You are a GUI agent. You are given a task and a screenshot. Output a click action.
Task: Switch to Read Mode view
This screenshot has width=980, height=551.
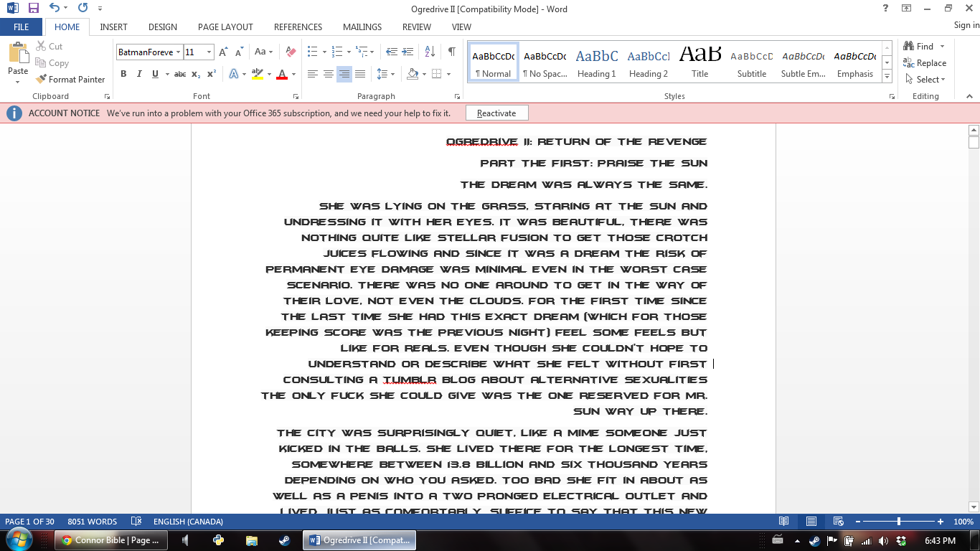(x=784, y=522)
